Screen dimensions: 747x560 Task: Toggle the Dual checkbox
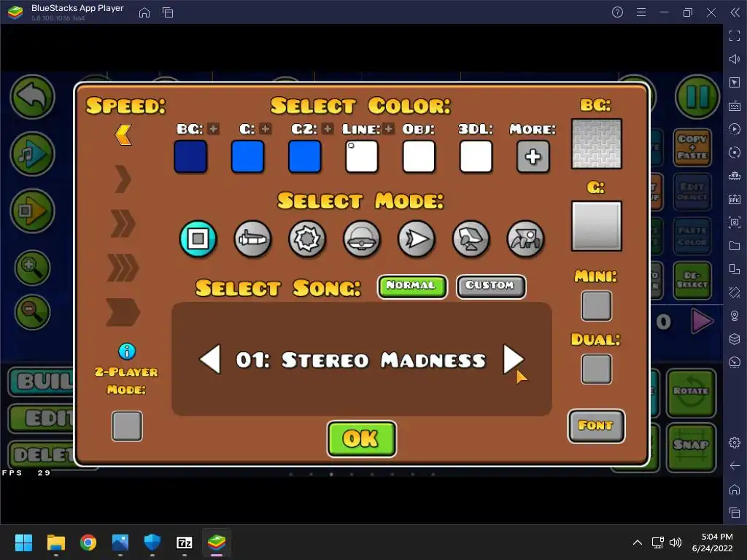coord(596,368)
